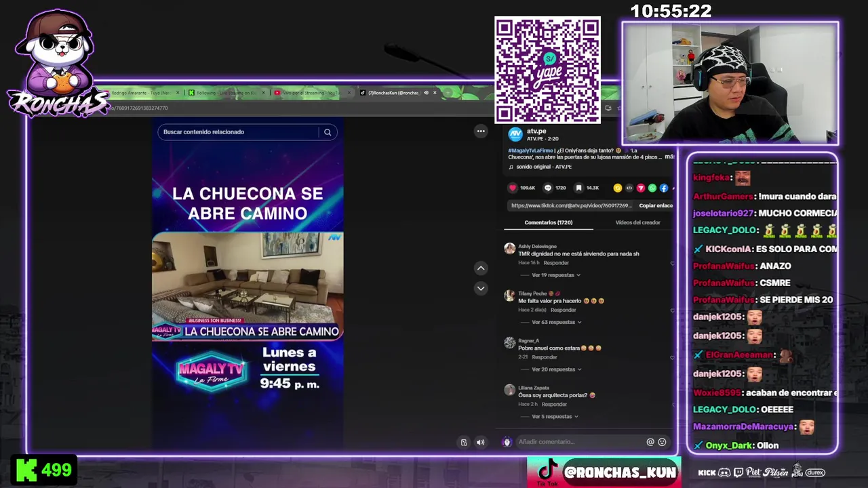Click chat username Onyx_Dark
Image resolution: width=868 pixels, height=488 pixels.
728,445
